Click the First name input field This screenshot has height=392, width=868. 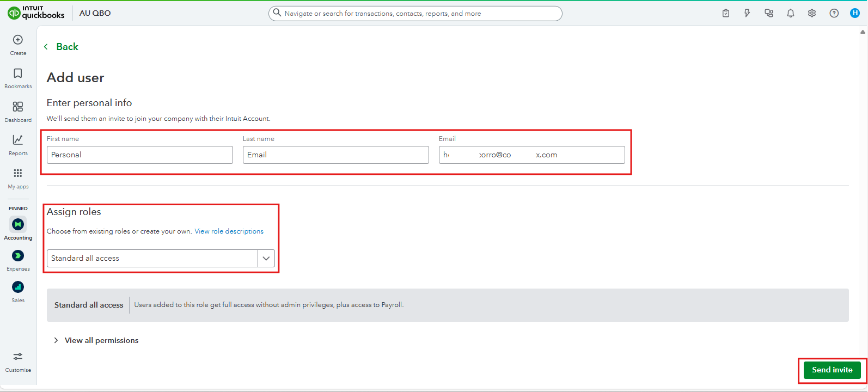(x=139, y=155)
